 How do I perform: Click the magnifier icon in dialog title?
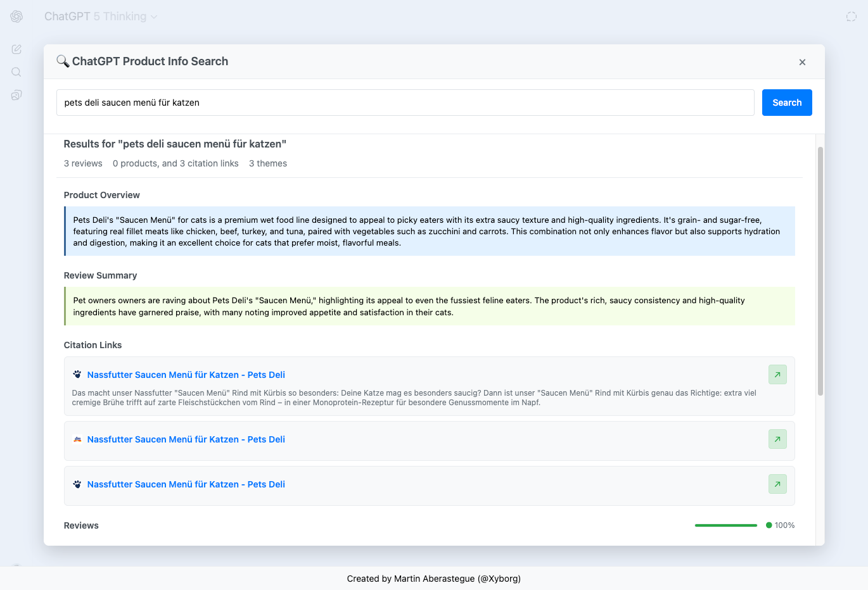pyautogui.click(x=62, y=61)
